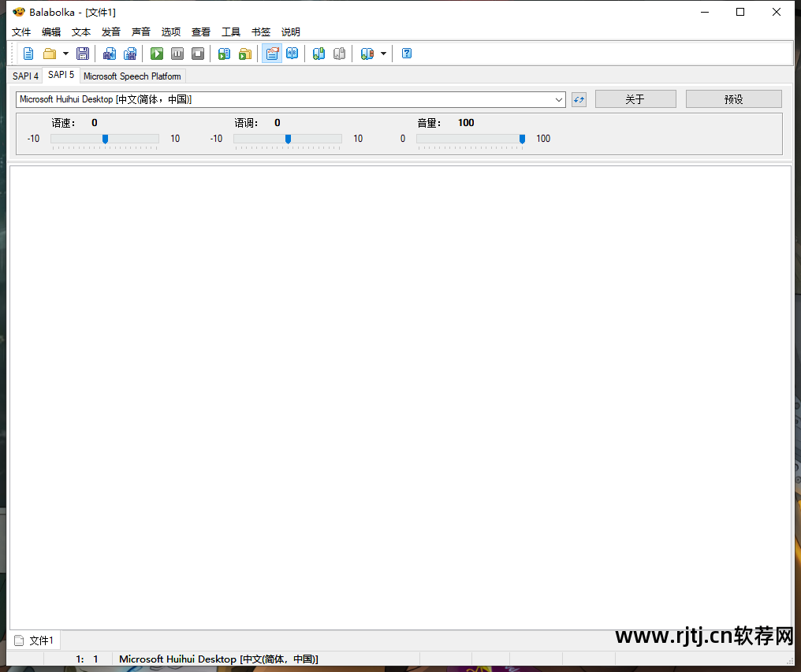Screen dimensions: 801x672
Task: Click the Split and Save Audio icon
Action: tap(130, 54)
